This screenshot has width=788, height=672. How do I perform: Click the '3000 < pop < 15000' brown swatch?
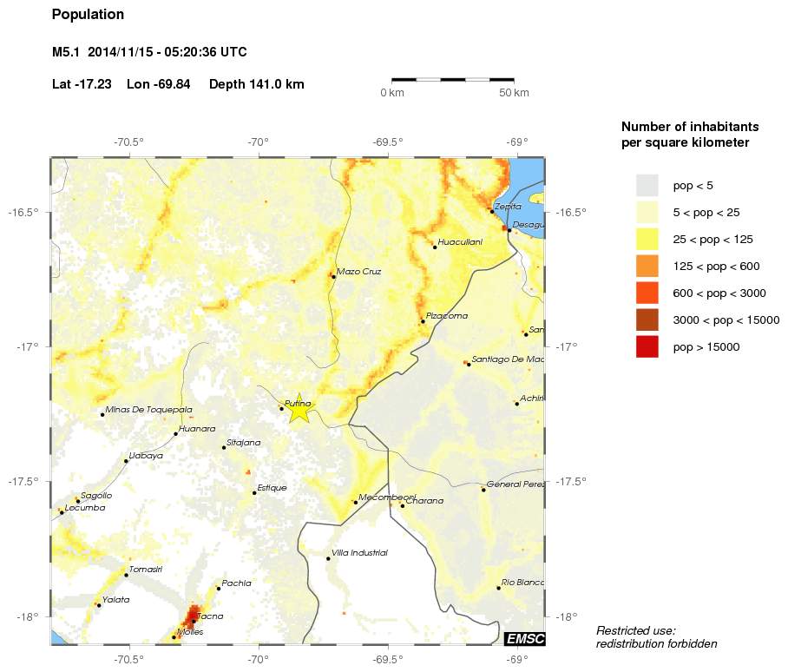tap(647, 320)
